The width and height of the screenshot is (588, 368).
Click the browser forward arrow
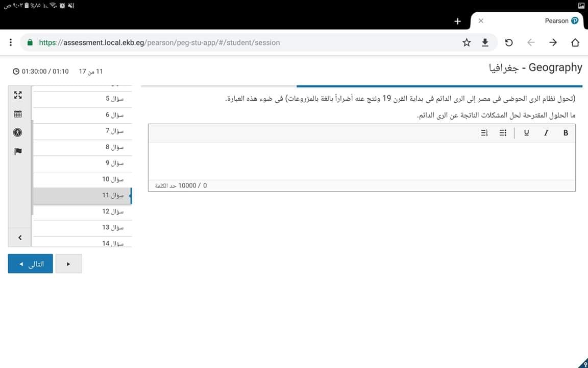pyautogui.click(x=553, y=42)
